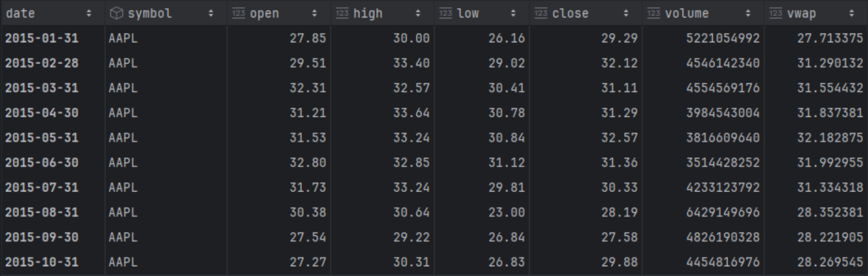Click the numeric type icon beside low

pyautogui.click(x=445, y=14)
